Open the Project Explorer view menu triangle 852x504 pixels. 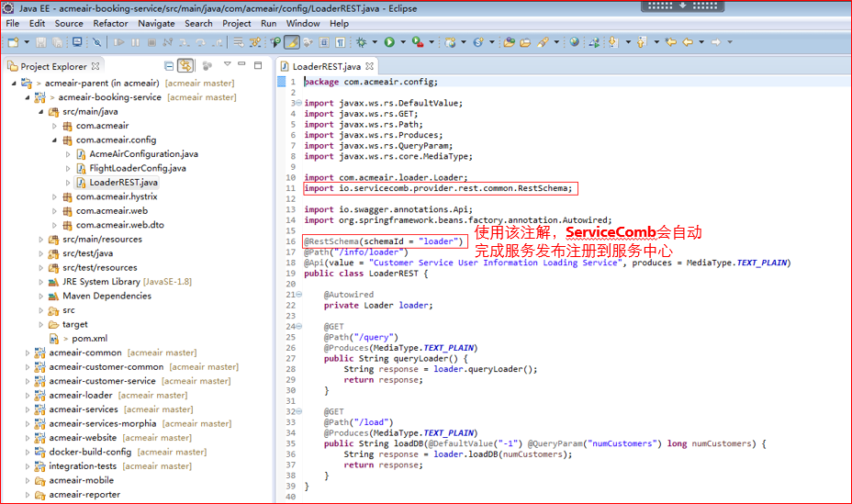(228, 65)
